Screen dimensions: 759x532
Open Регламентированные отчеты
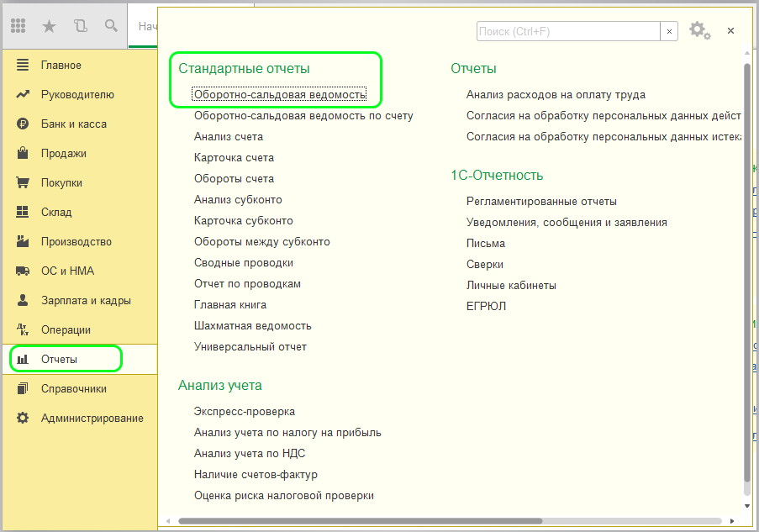tap(541, 201)
